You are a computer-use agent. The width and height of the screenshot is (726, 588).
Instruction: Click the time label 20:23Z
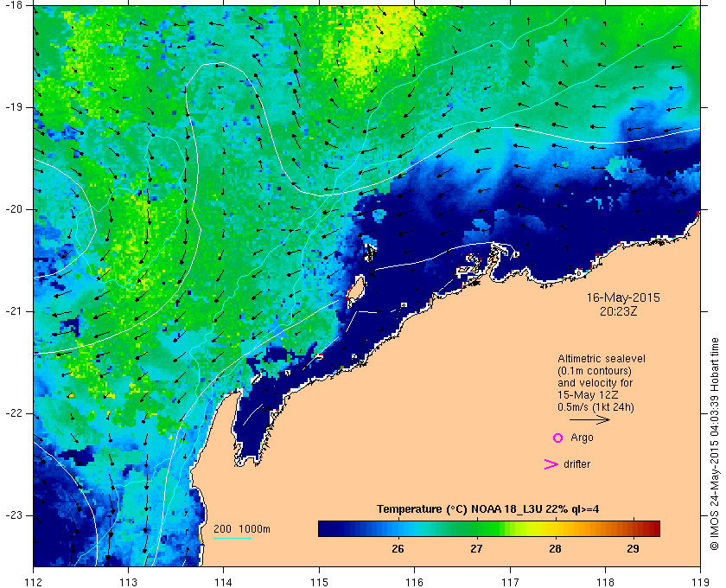pyautogui.click(x=619, y=311)
